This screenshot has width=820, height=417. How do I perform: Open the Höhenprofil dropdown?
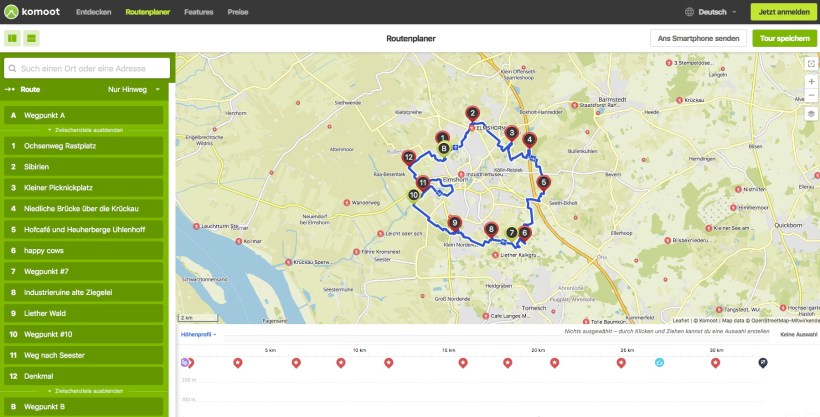point(198,335)
